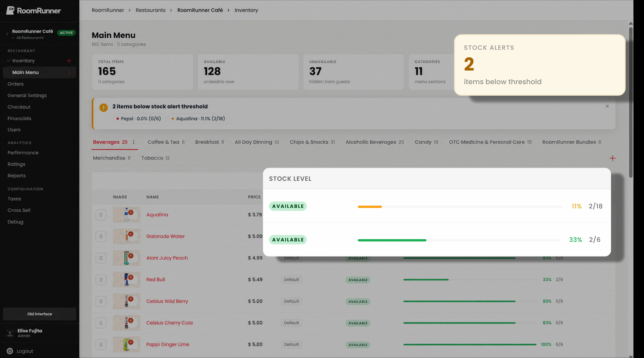Open Poppi Ginger Lime Default dropdown

tap(291, 344)
